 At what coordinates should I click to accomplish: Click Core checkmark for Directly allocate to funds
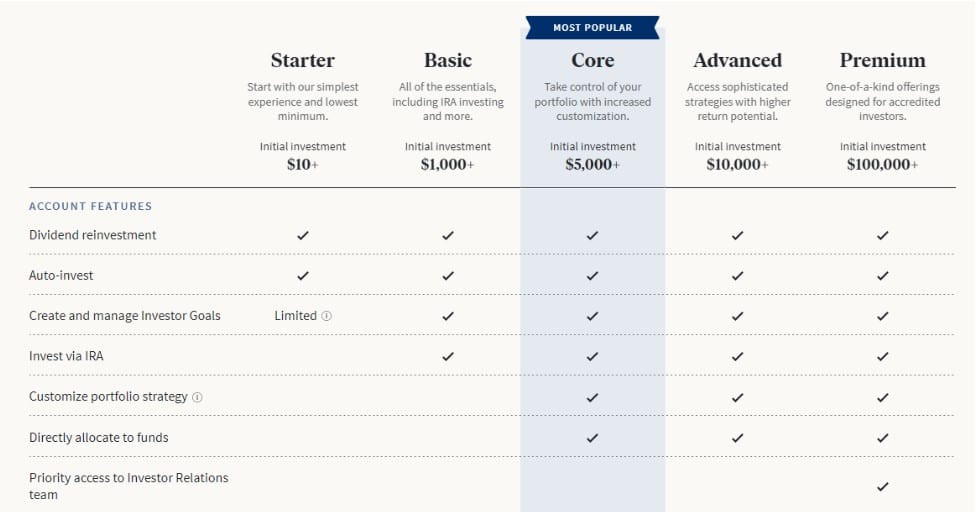593,438
